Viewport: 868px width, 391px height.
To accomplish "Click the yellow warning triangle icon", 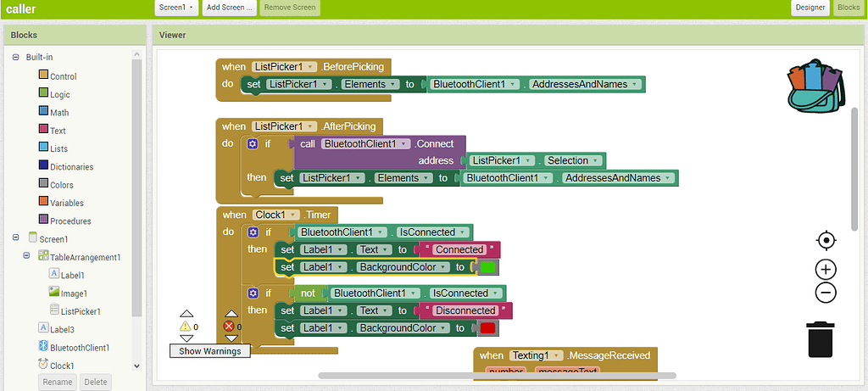I will pyautogui.click(x=185, y=326).
